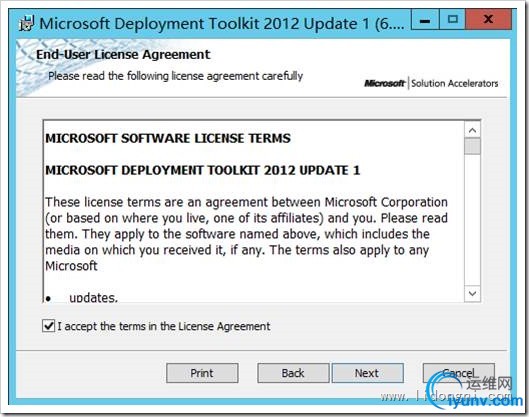The height and width of the screenshot is (417, 529).
Task: Click the 'End-User License Agreement' header text
Action: coord(123,54)
